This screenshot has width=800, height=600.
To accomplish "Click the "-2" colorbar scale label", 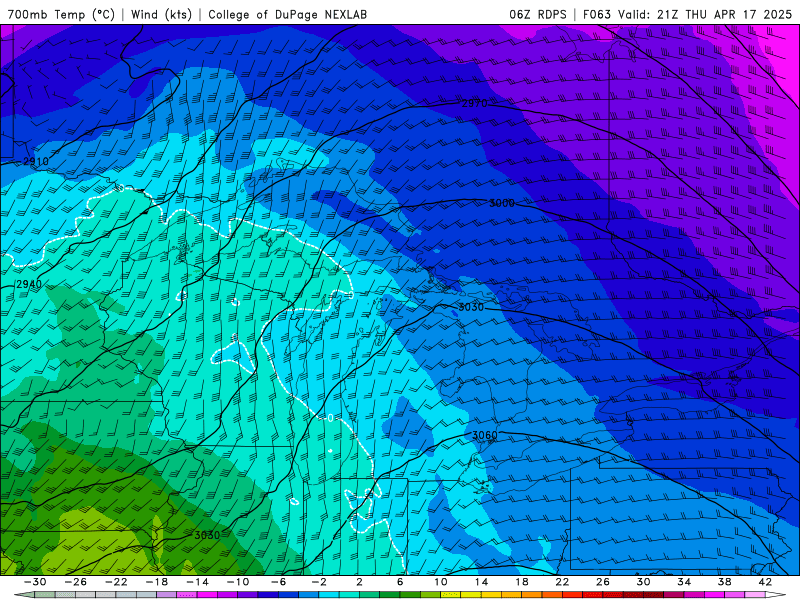I will tap(319, 582).
